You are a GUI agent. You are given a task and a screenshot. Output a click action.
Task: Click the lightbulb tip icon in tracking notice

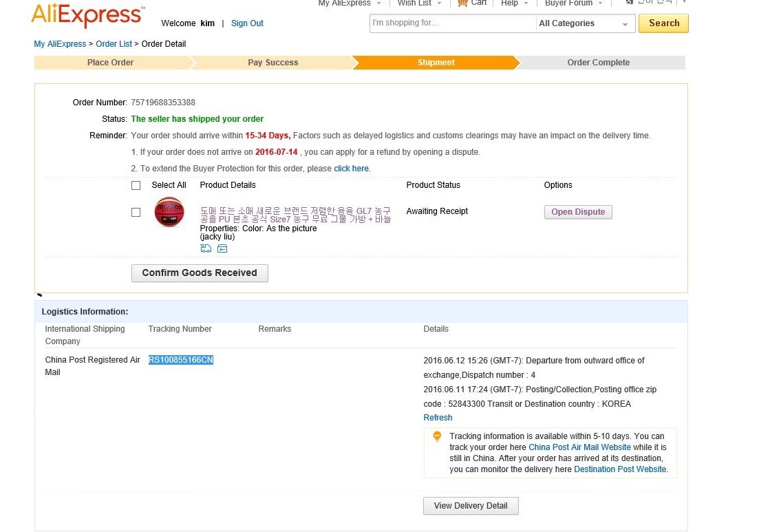pyautogui.click(x=437, y=436)
